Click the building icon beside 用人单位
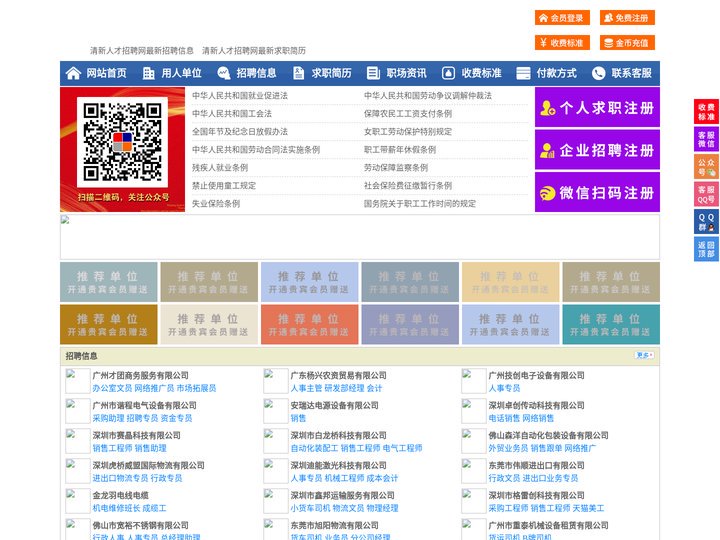 148,73
